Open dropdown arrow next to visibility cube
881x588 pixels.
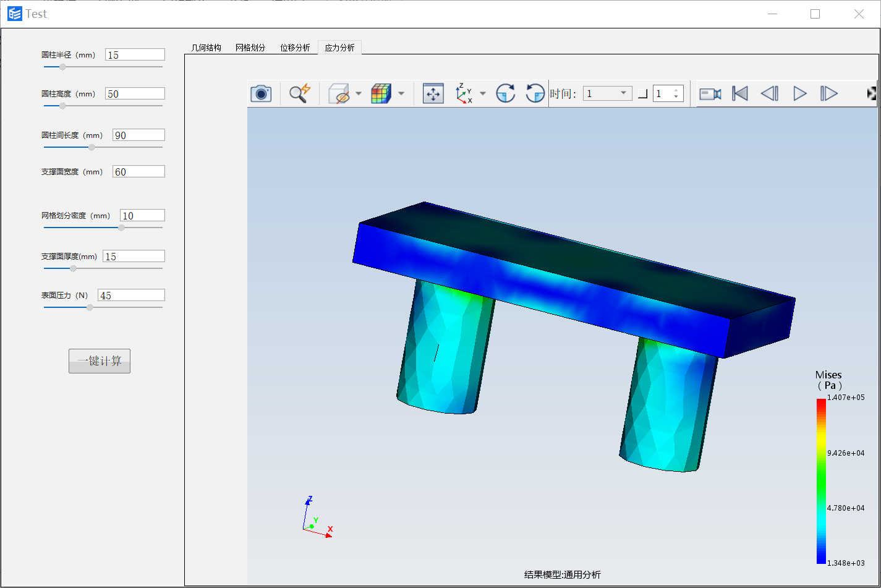coord(359,94)
